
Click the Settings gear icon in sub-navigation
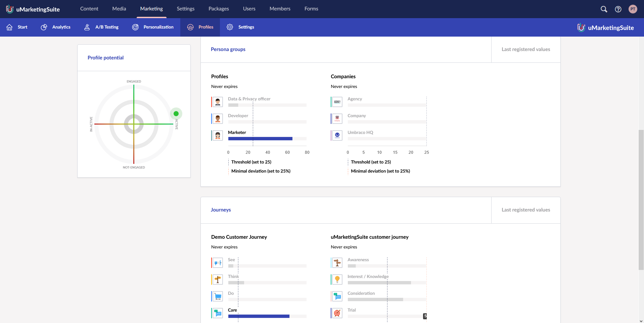point(230,27)
